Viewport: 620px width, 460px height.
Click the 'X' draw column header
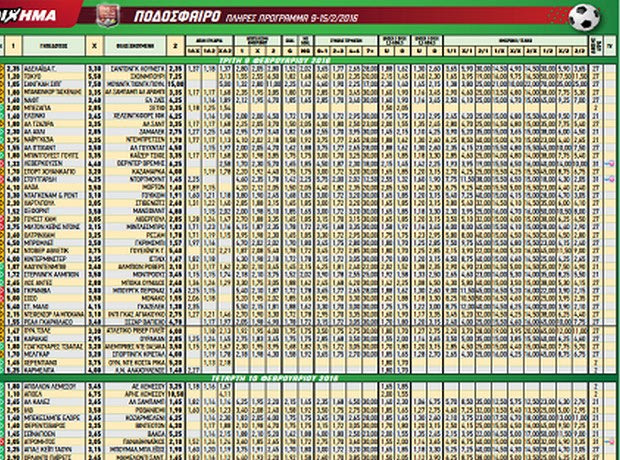coord(95,46)
